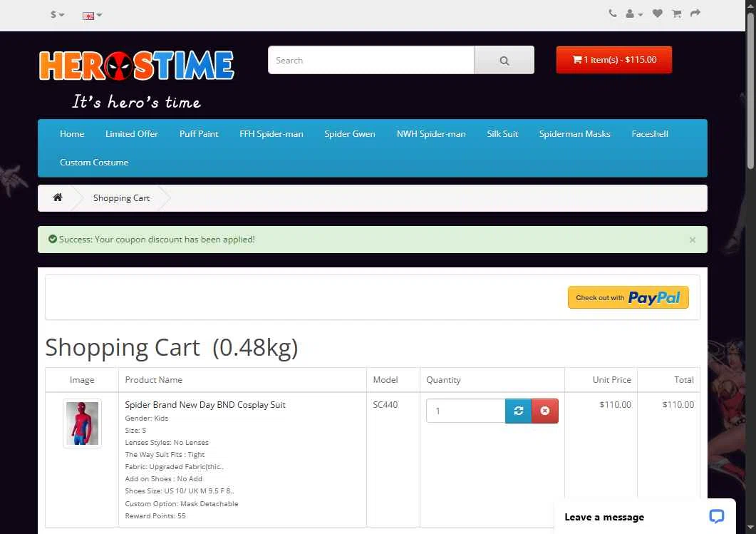756x534 pixels.
Task: Open the 1 item(s) - $115.00 cart button
Action: [613, 60]
